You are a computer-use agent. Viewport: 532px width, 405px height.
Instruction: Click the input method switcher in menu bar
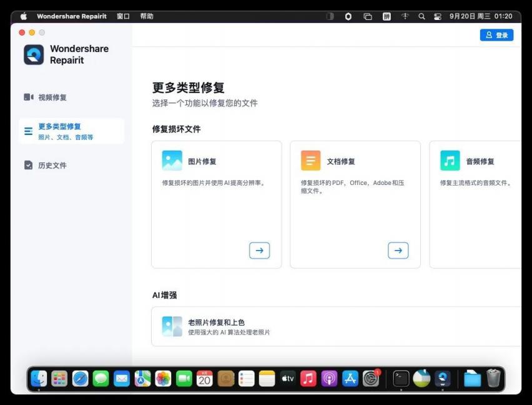click(x=387, y=16)
